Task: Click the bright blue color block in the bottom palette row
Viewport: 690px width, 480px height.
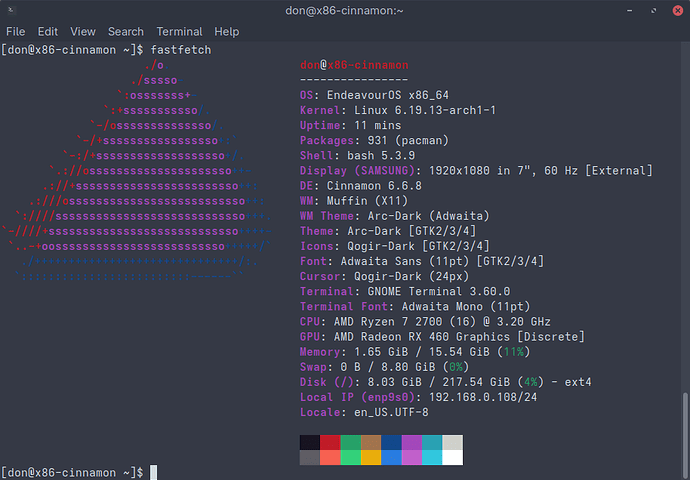Action: point(391,458)
